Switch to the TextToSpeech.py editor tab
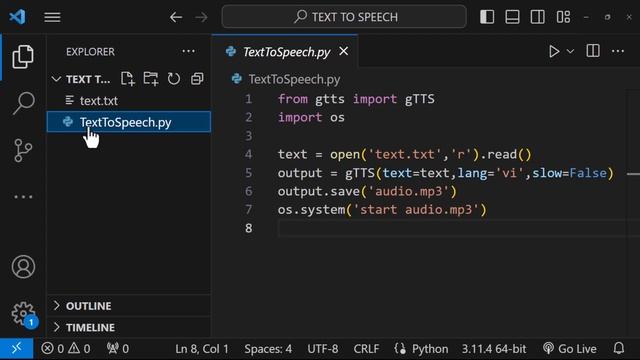 [x=286, y=52]
